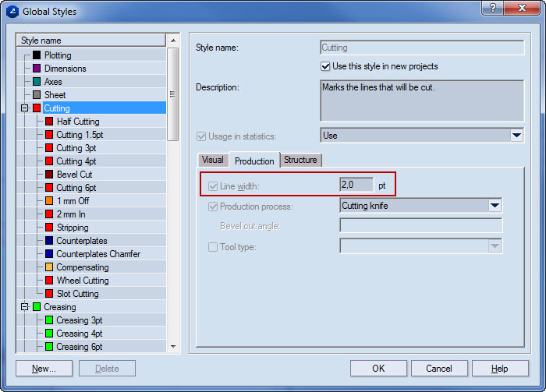Viewport: 546px width, 392px height.
Task: Select the Compensating style orange swatch
Action: pyautogui.click(x=49, y=267)
